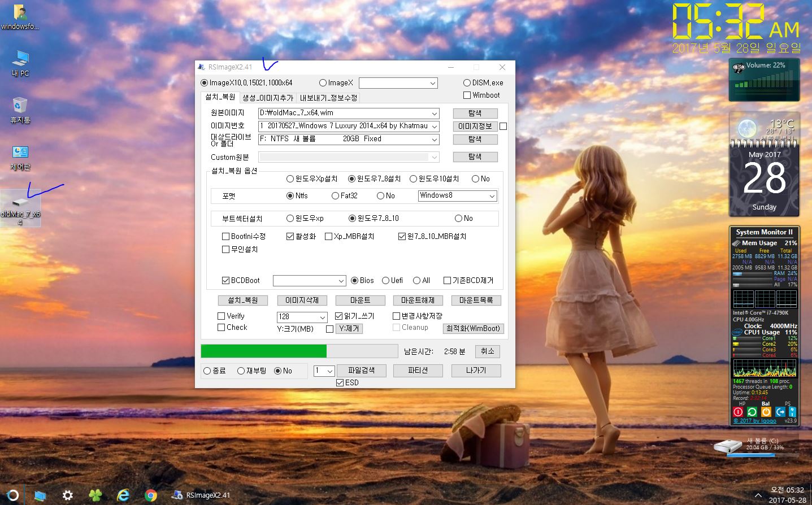Select the Uefi radio button

click(x=385, y=280)
